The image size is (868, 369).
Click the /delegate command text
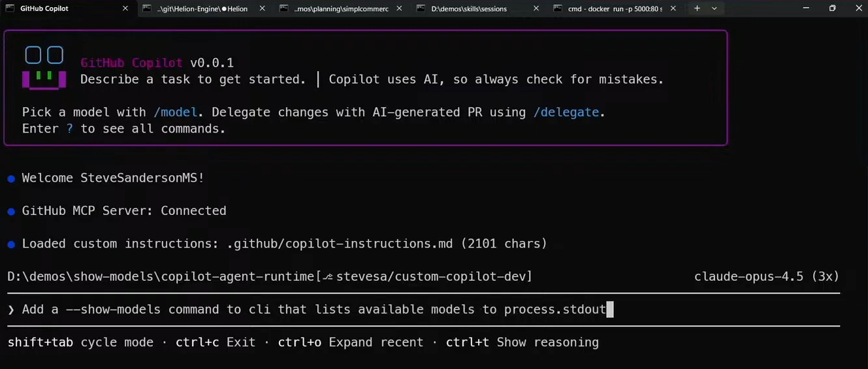(566, 112)
